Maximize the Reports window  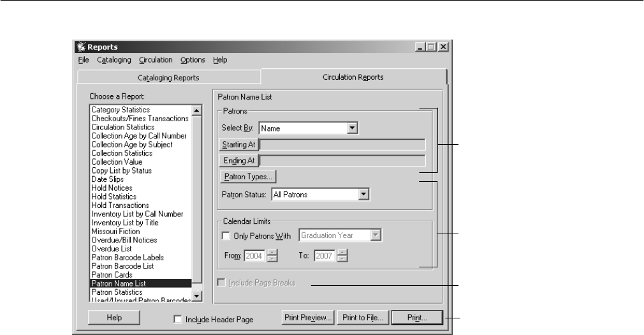[431, 47]
